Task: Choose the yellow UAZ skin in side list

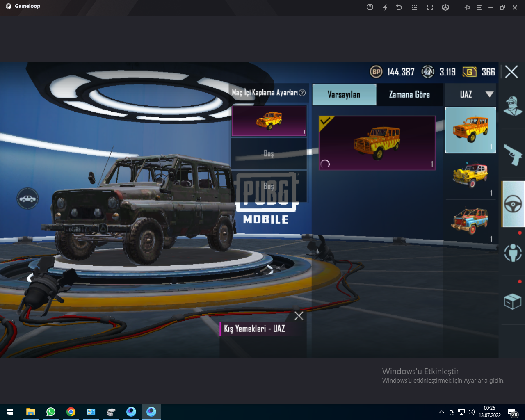Action: coord(471,176)
